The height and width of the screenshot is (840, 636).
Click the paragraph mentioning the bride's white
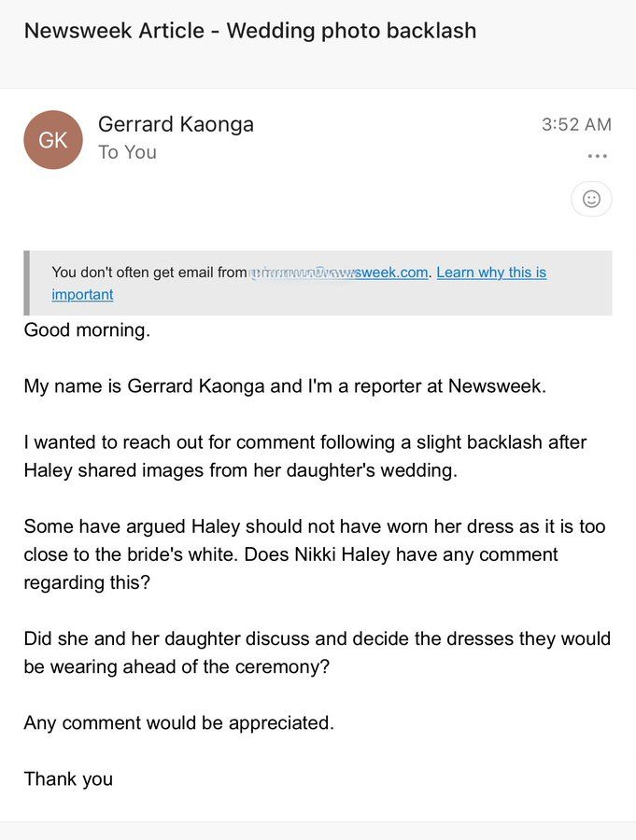314,553
